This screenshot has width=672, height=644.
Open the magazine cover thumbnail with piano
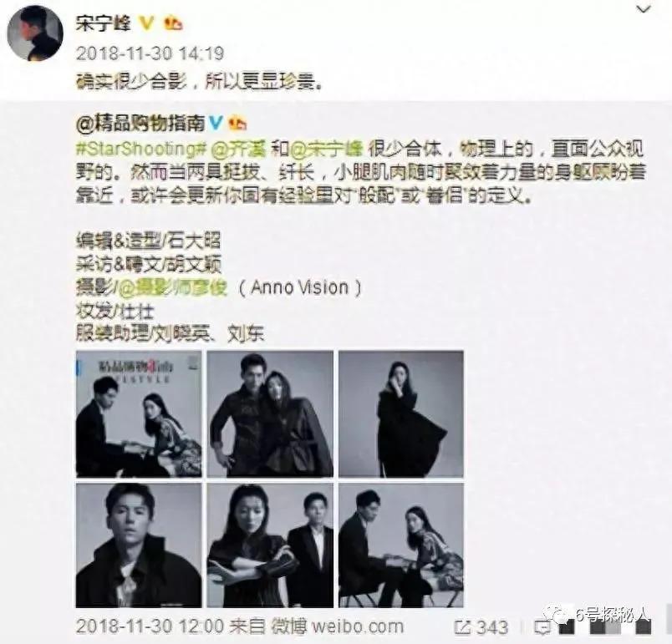[x=139, y=414]
